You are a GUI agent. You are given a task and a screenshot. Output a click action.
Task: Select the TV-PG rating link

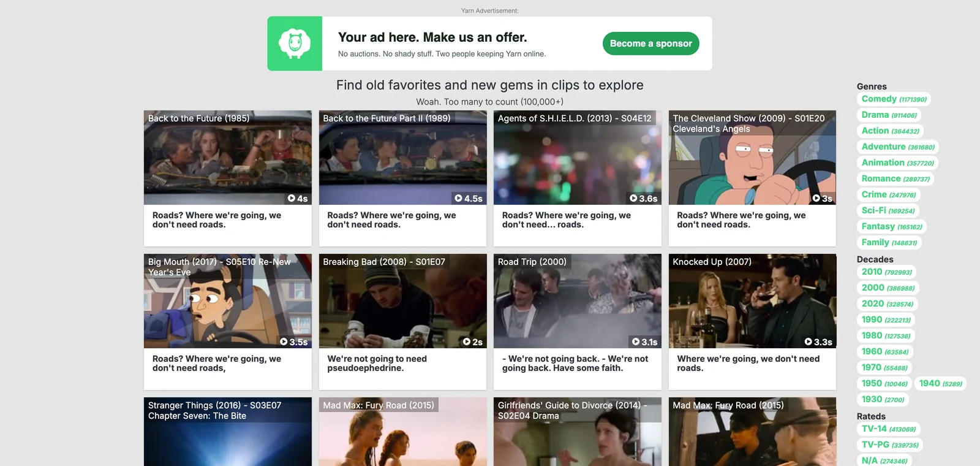click(x=890, y=445)
